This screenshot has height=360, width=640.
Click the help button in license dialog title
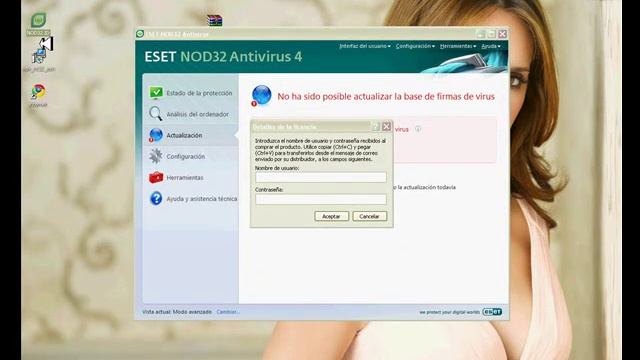(x=376, y=127)
